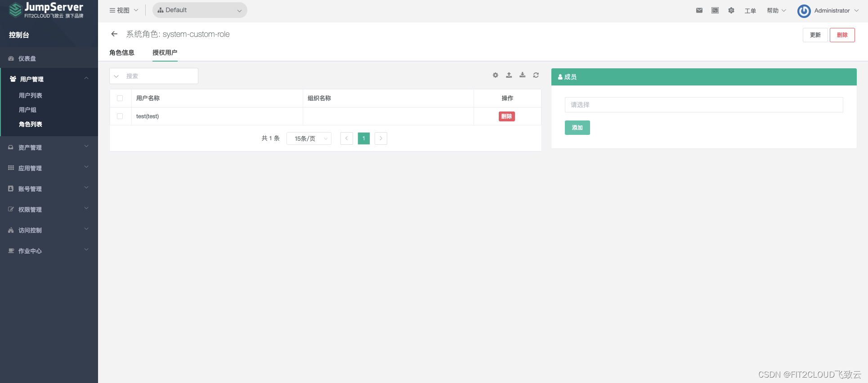868x383 pixels.
Task: Open the Administrator account dropdown
Action: pos(836,10)
